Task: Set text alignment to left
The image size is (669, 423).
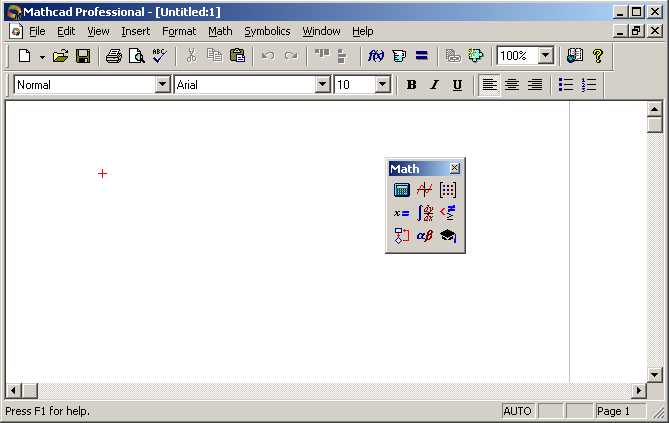Action: (489, 85)
